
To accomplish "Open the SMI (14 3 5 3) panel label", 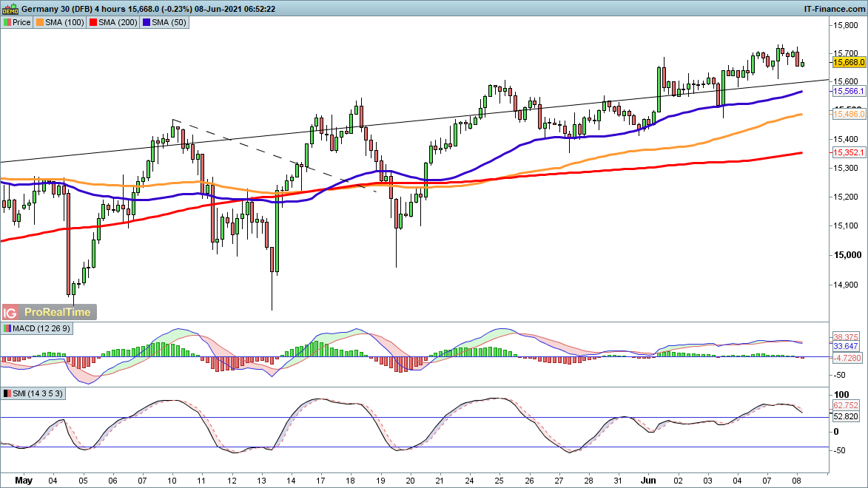I will coord(37,393).
